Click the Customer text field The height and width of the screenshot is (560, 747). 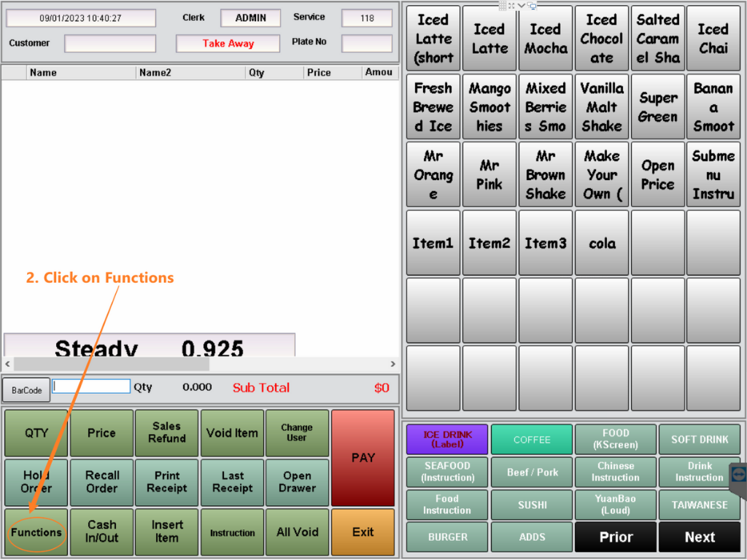pos(109,44)
